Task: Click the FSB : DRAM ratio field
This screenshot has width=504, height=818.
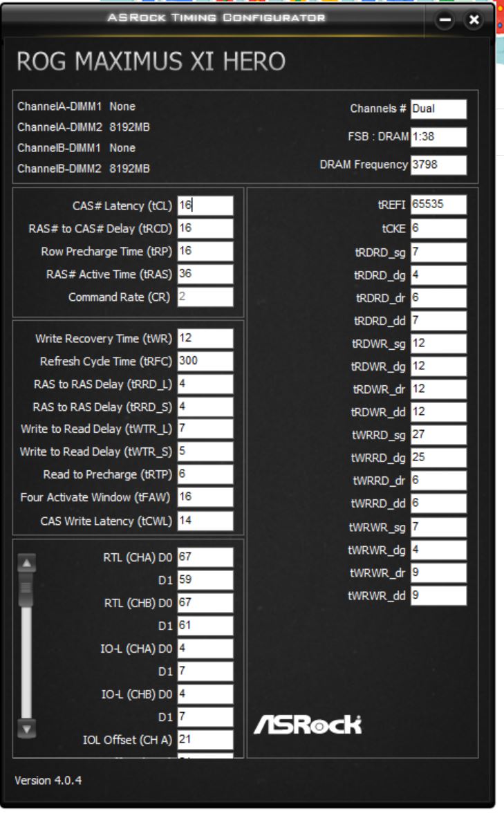Action: point(438,137)
